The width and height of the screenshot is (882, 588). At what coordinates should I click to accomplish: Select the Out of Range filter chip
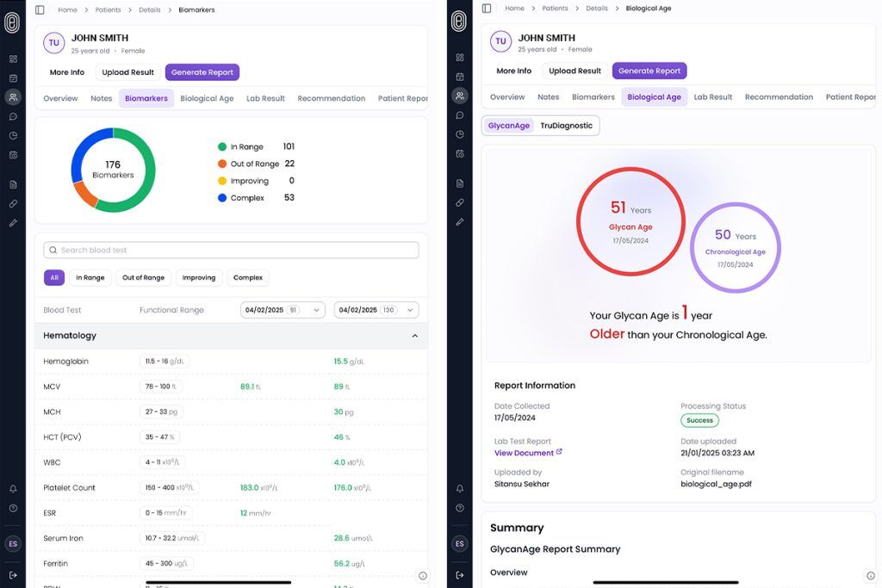[x=143, y=278]
